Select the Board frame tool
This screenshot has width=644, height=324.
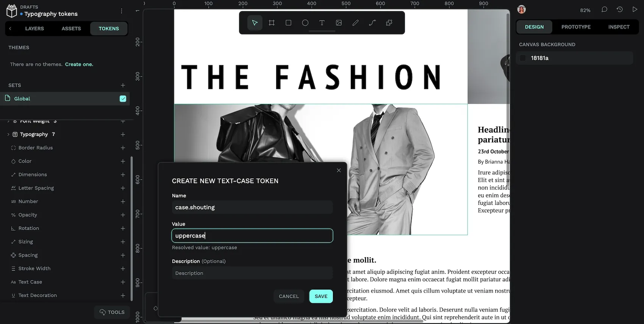click(x=272, y=23)
